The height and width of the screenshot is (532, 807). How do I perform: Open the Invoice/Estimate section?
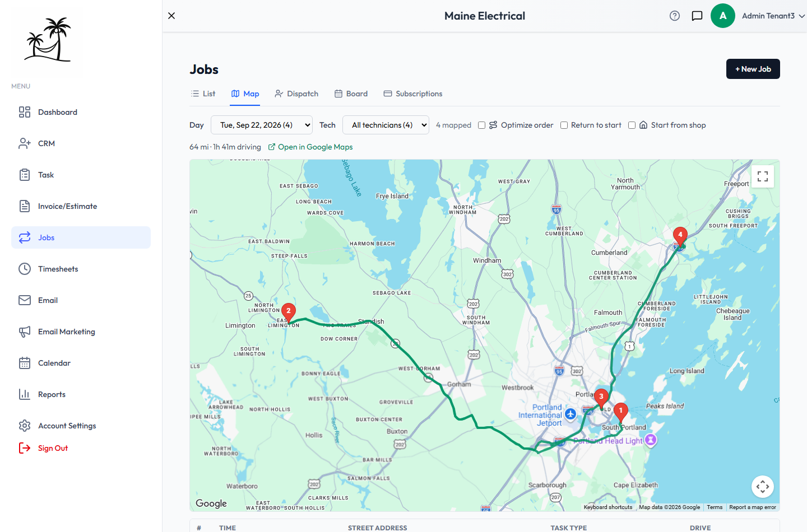click(x=81, y=206)
